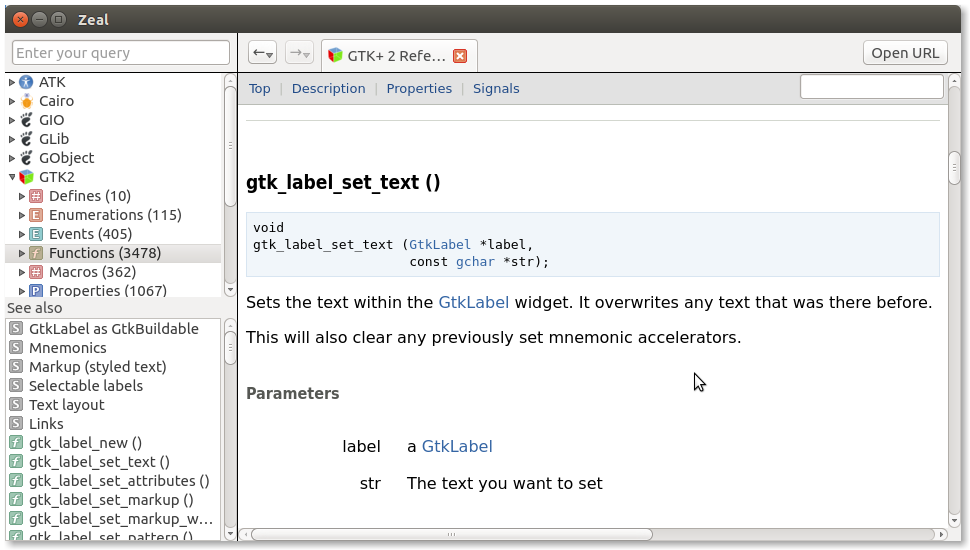
Task: Go forward with the forward arrow button
Action: pyautogui.click(x=299, y=53)
